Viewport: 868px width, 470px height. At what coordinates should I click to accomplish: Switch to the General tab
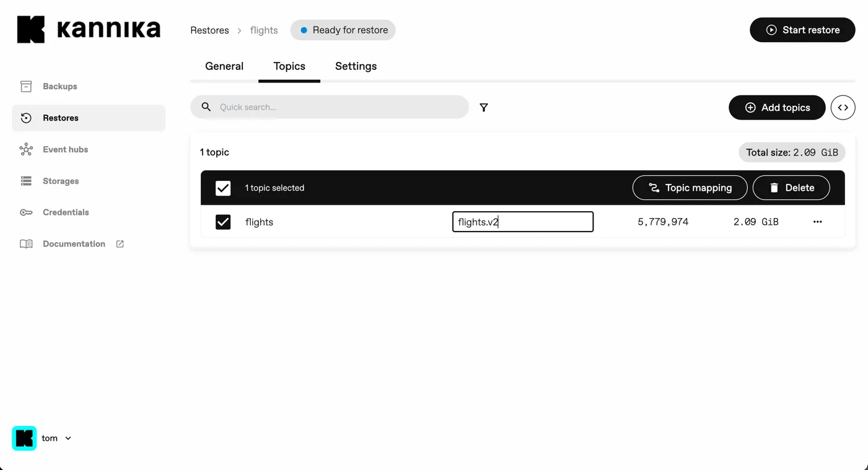click(224, 66)
